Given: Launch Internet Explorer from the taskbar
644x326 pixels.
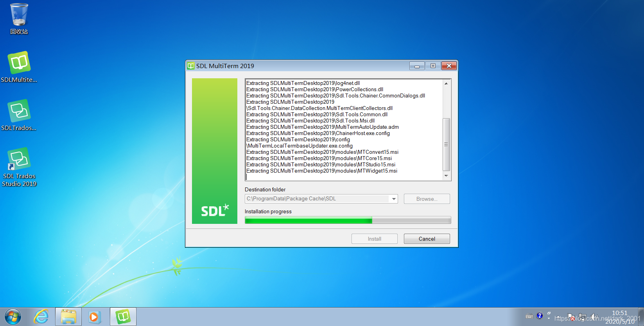Looking at the screenshot, I should click(x=41, y=317).
